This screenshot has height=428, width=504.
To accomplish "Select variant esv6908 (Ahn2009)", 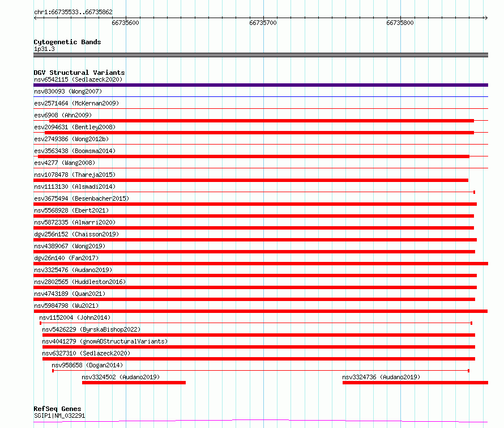I will click(63, 115).
